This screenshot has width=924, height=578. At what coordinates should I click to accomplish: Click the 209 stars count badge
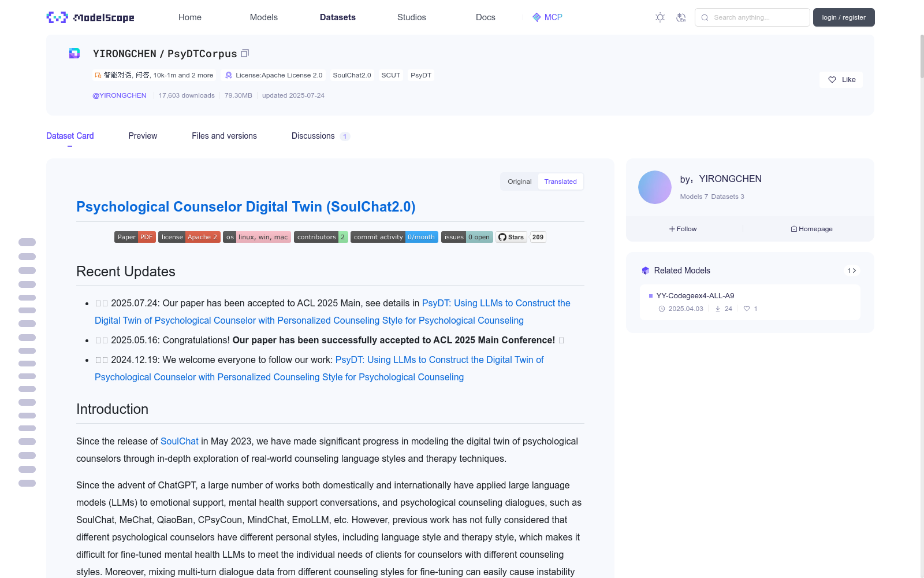(538, 237)
